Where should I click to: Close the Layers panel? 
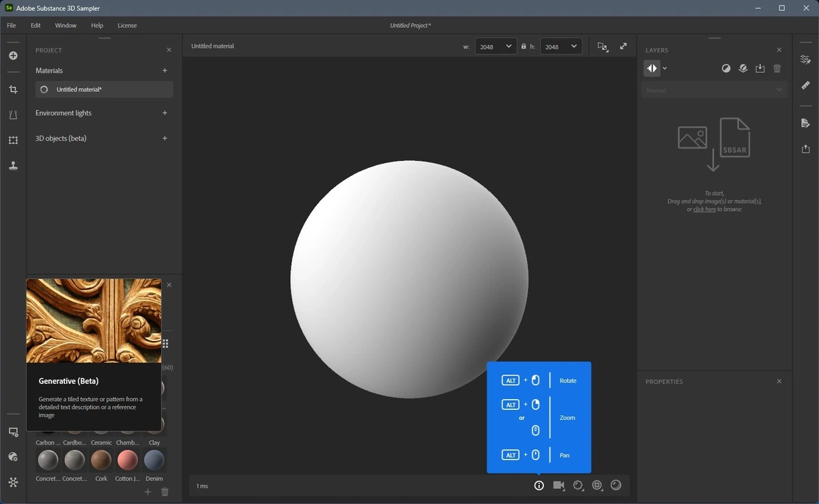pyautogui.click(x=779, y=50)
